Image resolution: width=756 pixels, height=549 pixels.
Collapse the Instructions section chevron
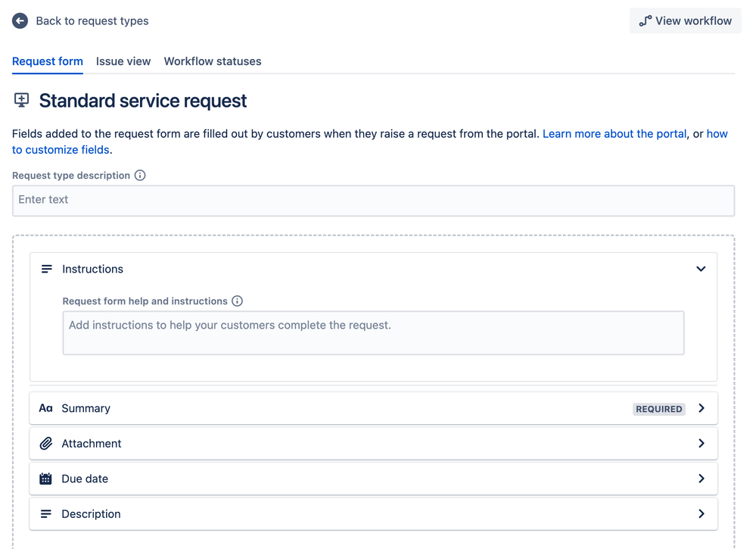coord(701,269)
